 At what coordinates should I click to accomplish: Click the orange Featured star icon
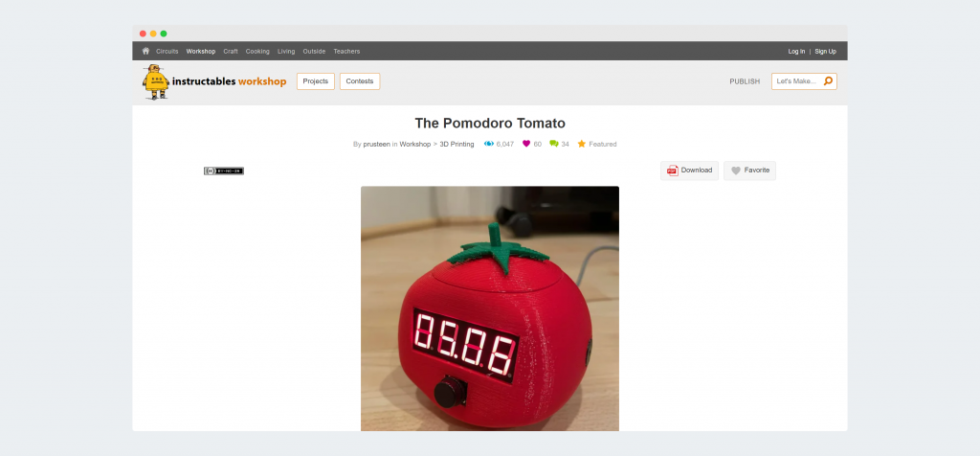pyautogui.click(x=581, y=144)
